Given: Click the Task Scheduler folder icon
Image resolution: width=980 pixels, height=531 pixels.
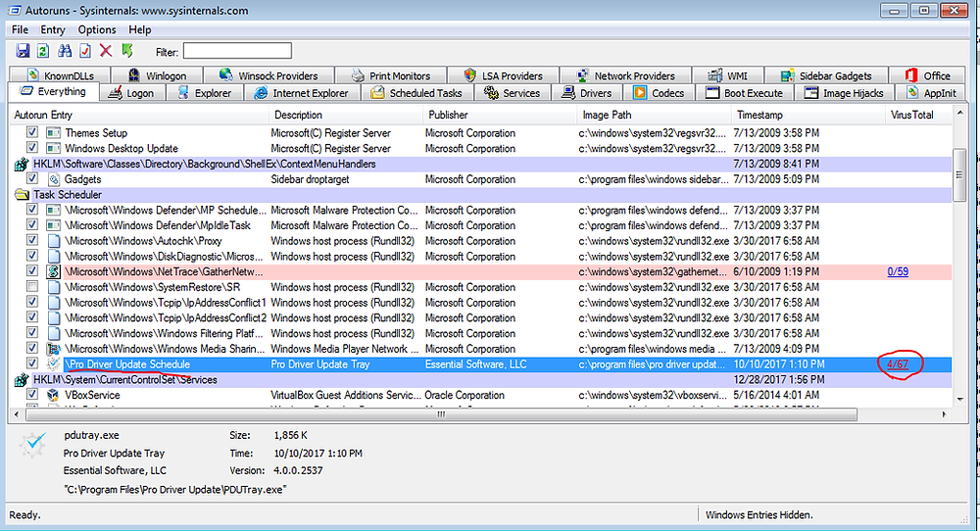Looking at the screenshot, I should [22, 195].
